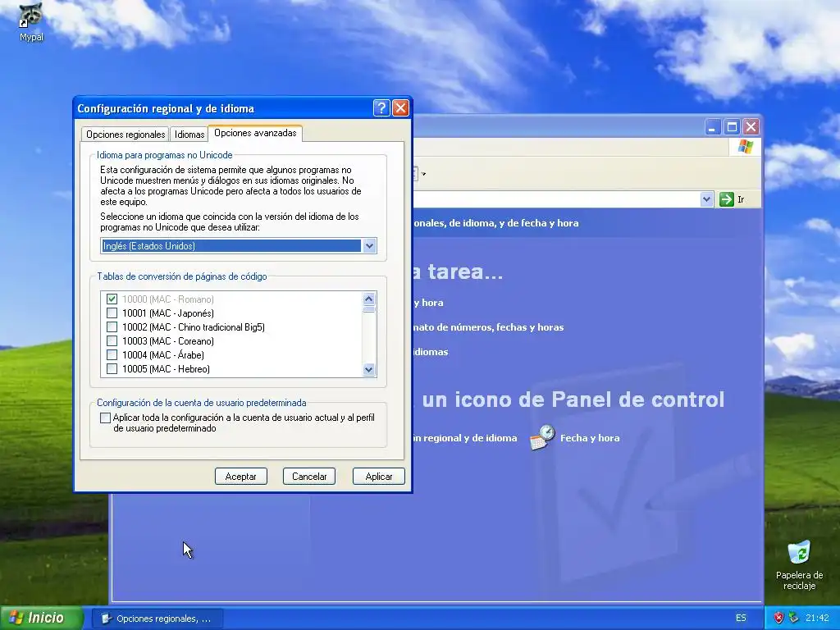The width and height of the screenshot is (840, 630).
Task: Open the Papelera de reciclaje icon
Action: coord(799,553)
